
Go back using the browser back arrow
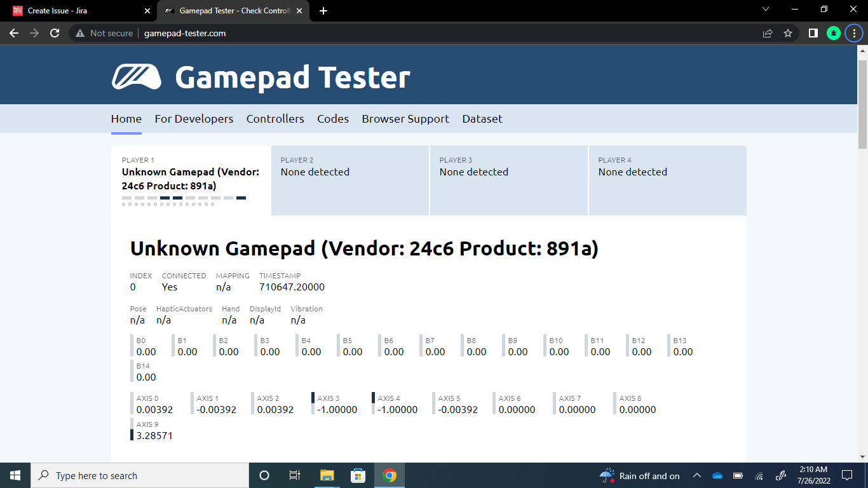click(14, 33)
